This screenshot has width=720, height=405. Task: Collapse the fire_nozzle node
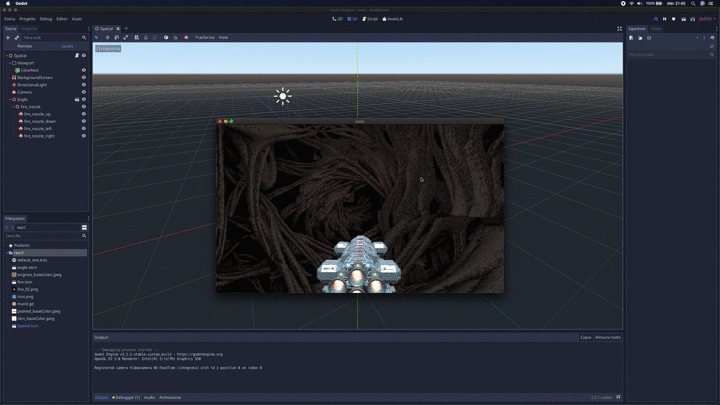pyautogui.click(x=13, y=107)
